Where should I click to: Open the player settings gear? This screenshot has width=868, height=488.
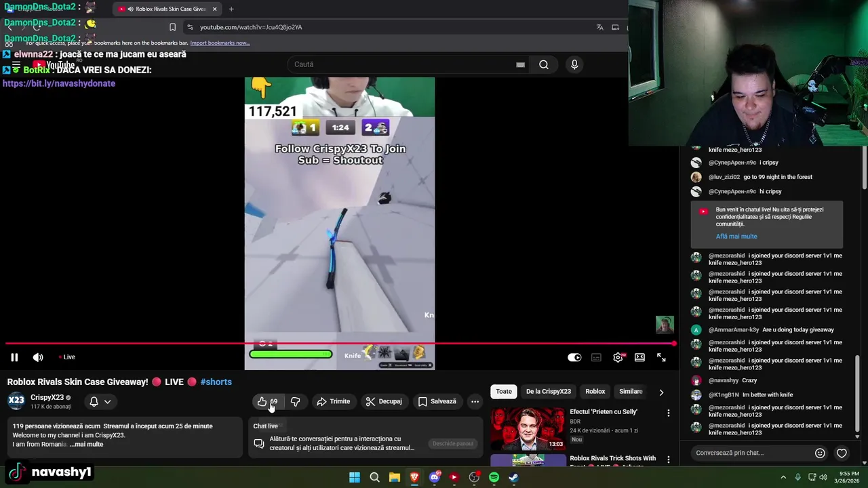click(x=618, y=357)
